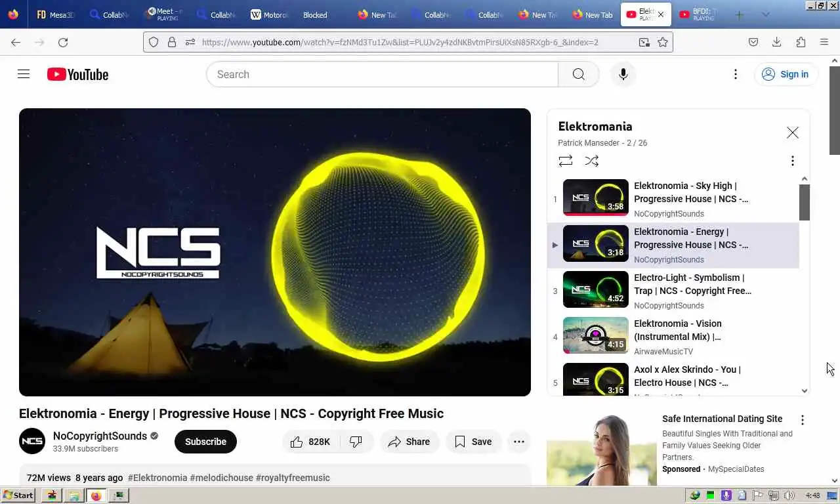Dislike the video with thumbs-down
Viewport: 840px width, 504px height.
[x=356, y=442]
